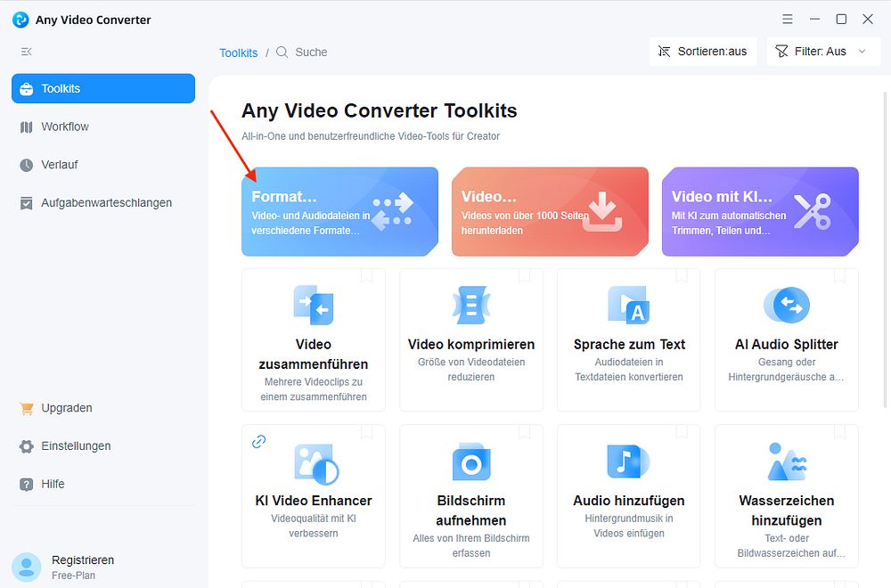Screen dimensions: 891x588
Task: Toggle the Sortieren:aus button
Action: point(703,52)
